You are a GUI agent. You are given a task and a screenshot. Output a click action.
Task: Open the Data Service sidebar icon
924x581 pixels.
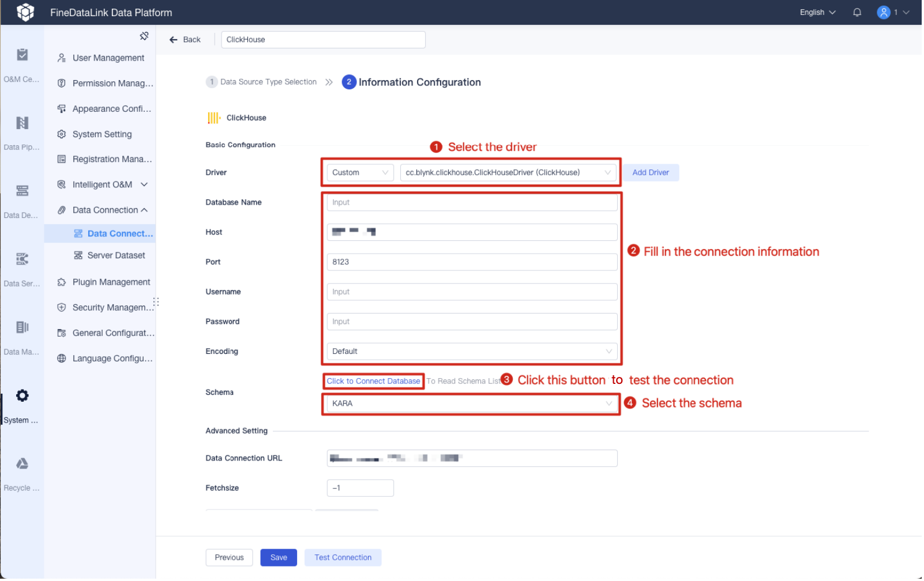pyautogui.click(x=22, y=259)
